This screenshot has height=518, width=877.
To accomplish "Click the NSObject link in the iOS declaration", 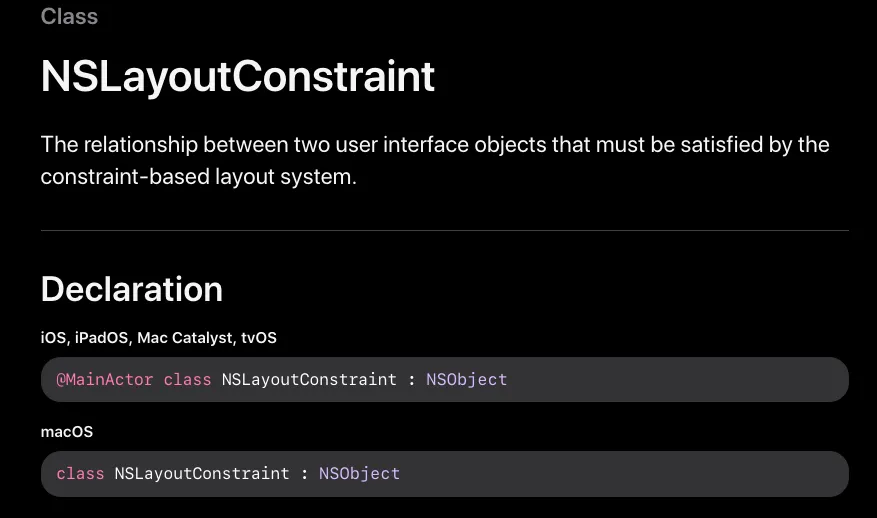I will coord(466,380).
